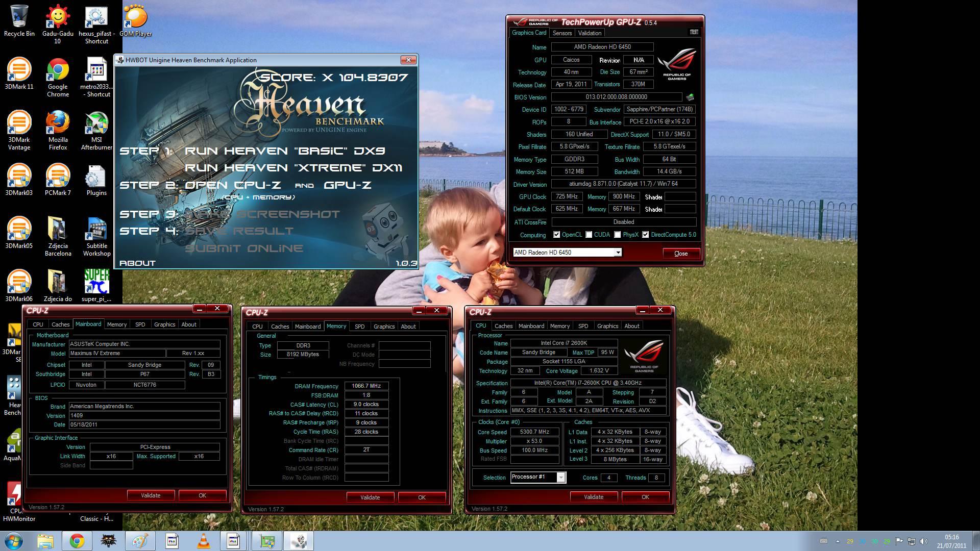
Task: Open the Caches tab in the Mainboard CPU-Z window
Action: pos(60,324)
